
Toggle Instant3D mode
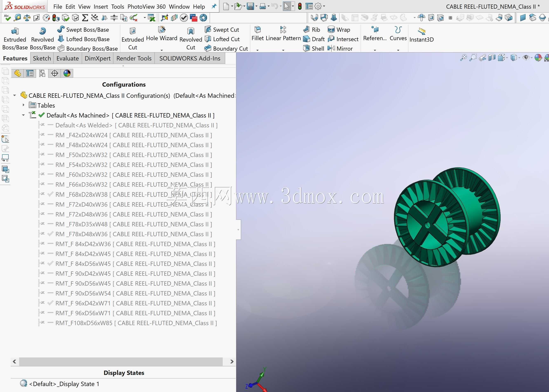[x=421, y=35]
